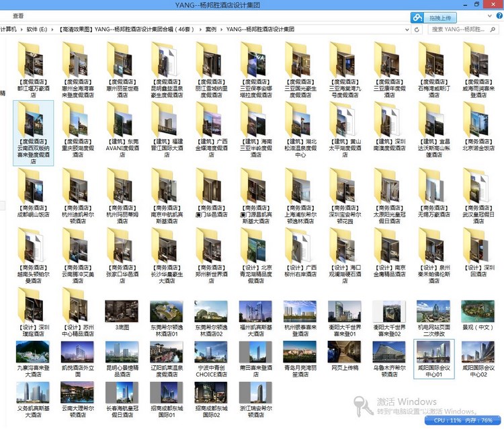Open the 北京青龙湖精品度假酒店 folder
This screenshot has height=429, width=504.
(256, 256)
